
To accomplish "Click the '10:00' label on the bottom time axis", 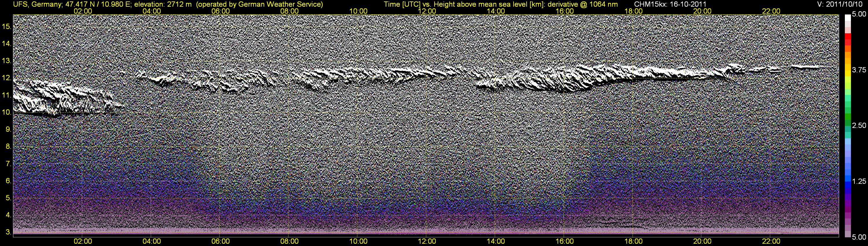I will click(x=358, y=241).
